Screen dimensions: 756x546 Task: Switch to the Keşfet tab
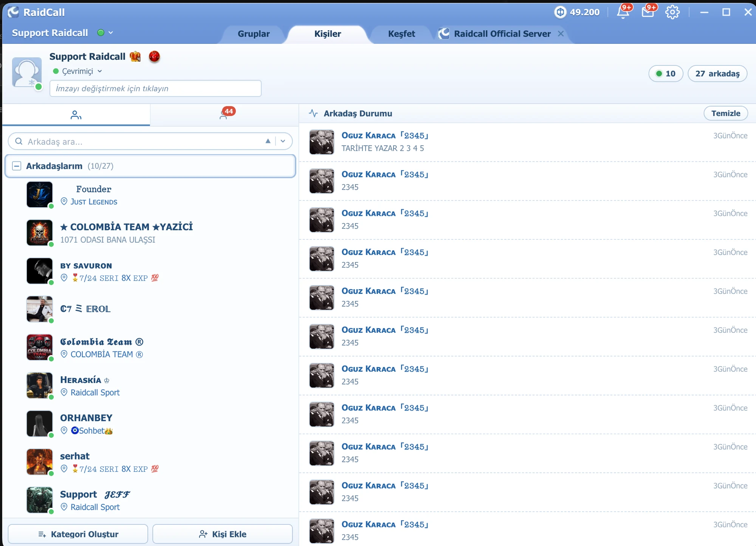[401, 34]
